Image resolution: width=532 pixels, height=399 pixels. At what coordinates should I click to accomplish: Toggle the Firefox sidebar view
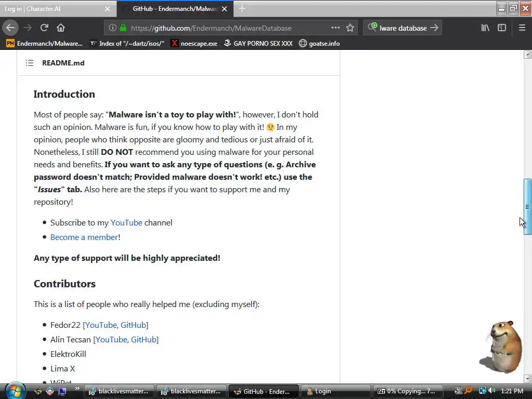tap(502, 28)
